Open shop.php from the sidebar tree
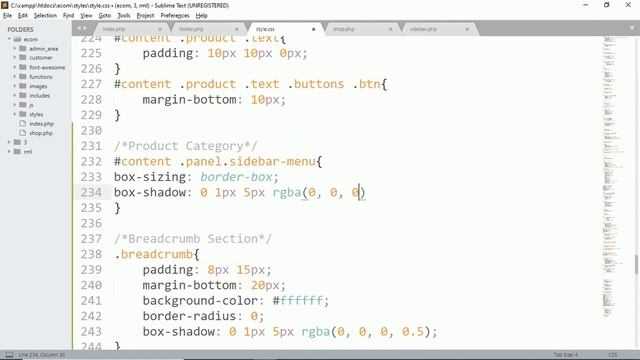The width and height of the screenshot is (640, 360). tap(41, 133)
